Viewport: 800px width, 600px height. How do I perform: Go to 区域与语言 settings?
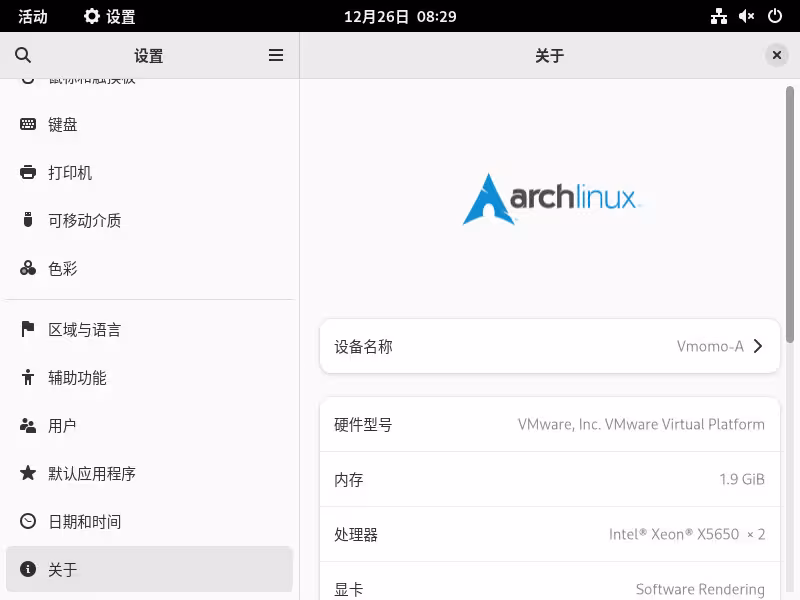click(149, 329)
